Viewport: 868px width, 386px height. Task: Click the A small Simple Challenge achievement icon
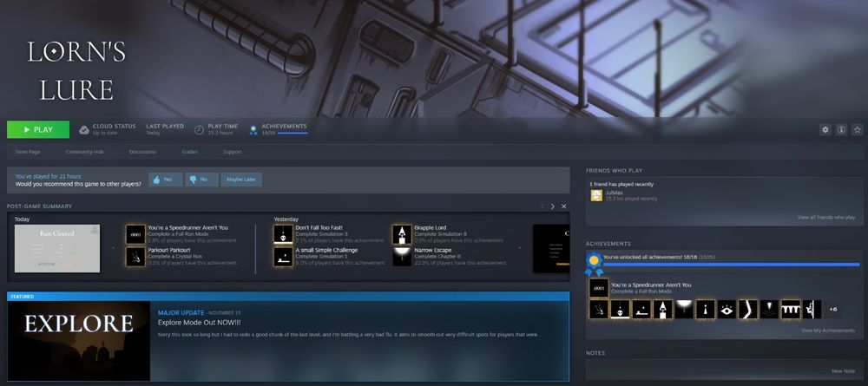tap(284, 257)
